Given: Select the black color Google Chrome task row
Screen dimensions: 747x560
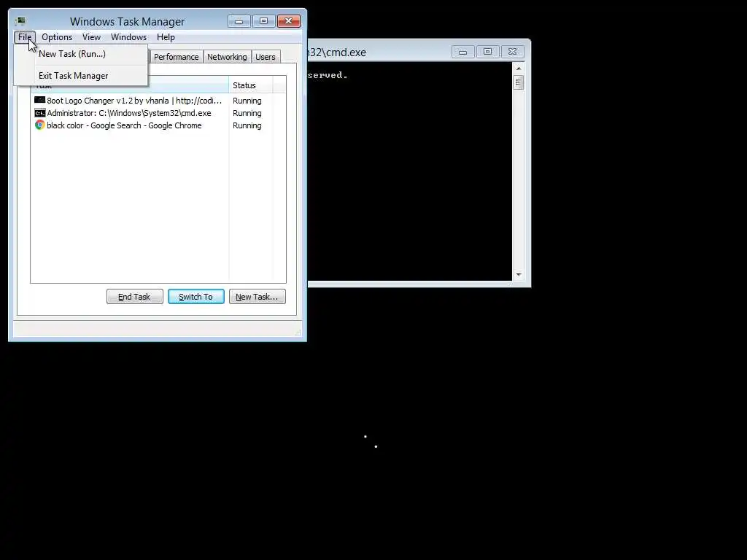Looking at the screenshot, I should 158,125.
